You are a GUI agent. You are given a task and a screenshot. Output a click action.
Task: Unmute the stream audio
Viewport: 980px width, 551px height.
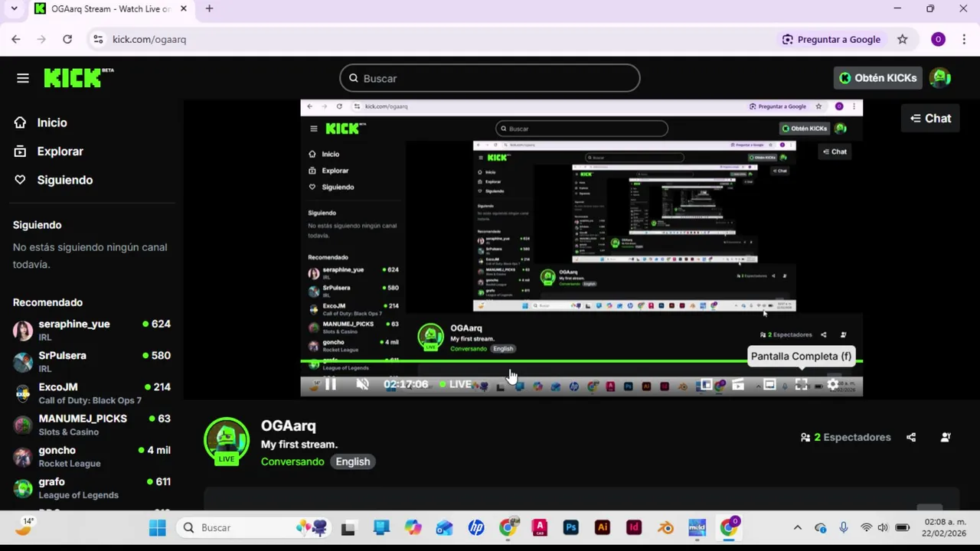(363, 384)
